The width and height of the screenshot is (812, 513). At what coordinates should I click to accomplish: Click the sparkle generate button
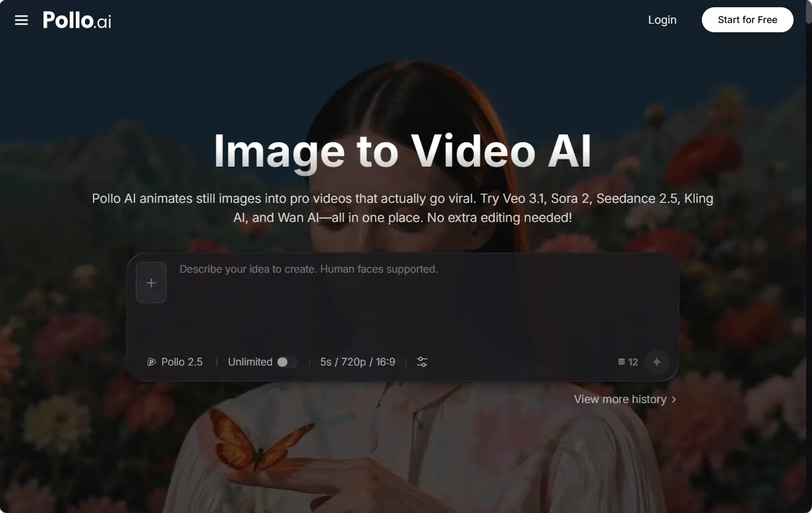click(x=656, y=362)
